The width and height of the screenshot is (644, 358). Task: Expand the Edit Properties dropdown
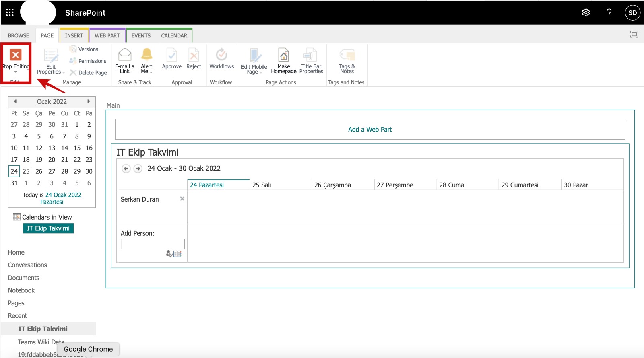63,72
